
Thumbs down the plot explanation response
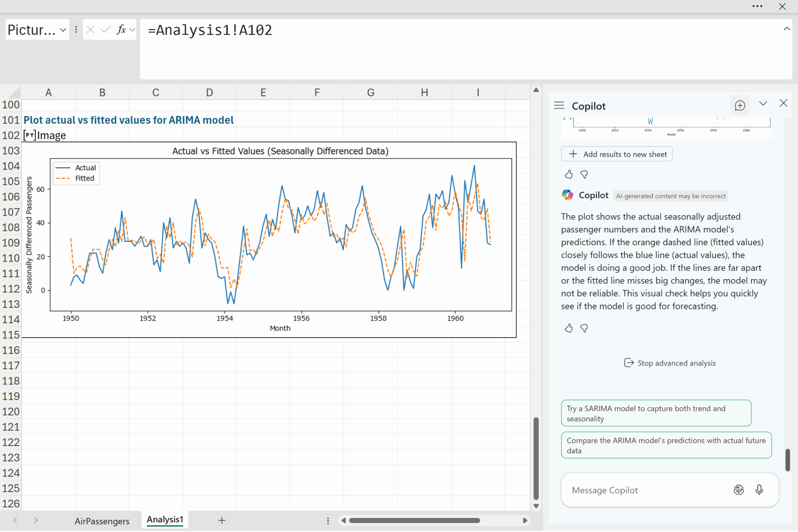click(584, 328)
